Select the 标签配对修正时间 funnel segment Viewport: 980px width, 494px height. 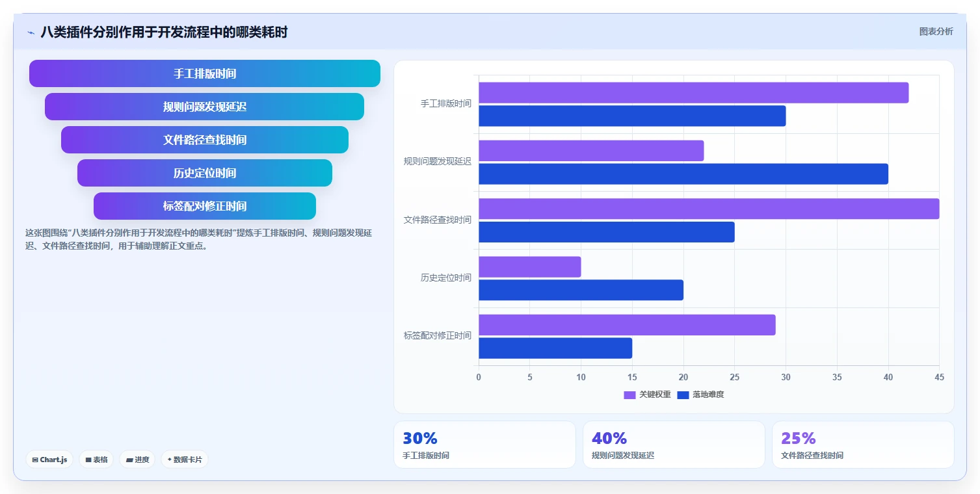[x=205, y=206]
